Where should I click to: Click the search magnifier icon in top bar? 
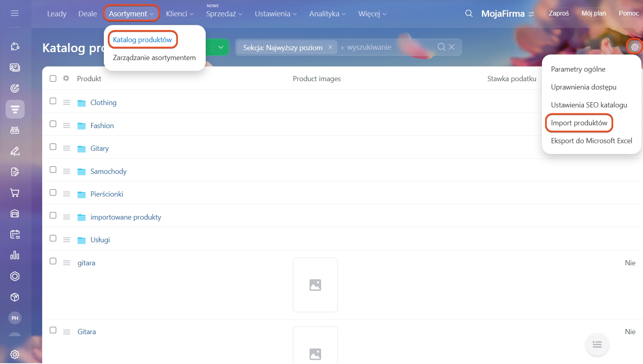click(469, 14)
